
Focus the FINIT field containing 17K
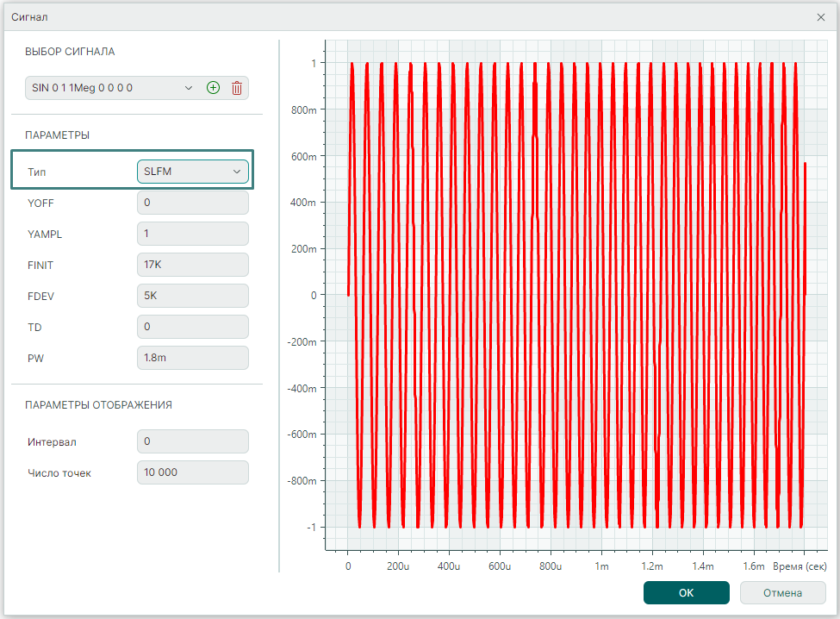(193, 265)
